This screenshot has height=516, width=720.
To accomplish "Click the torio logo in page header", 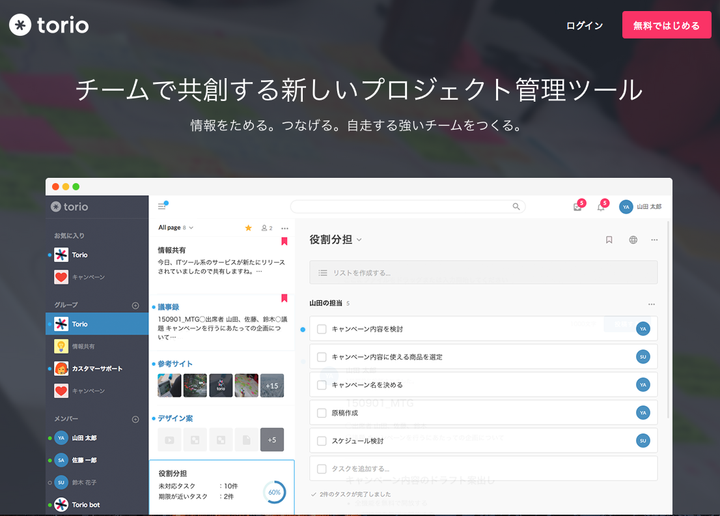I will [49, 25].
